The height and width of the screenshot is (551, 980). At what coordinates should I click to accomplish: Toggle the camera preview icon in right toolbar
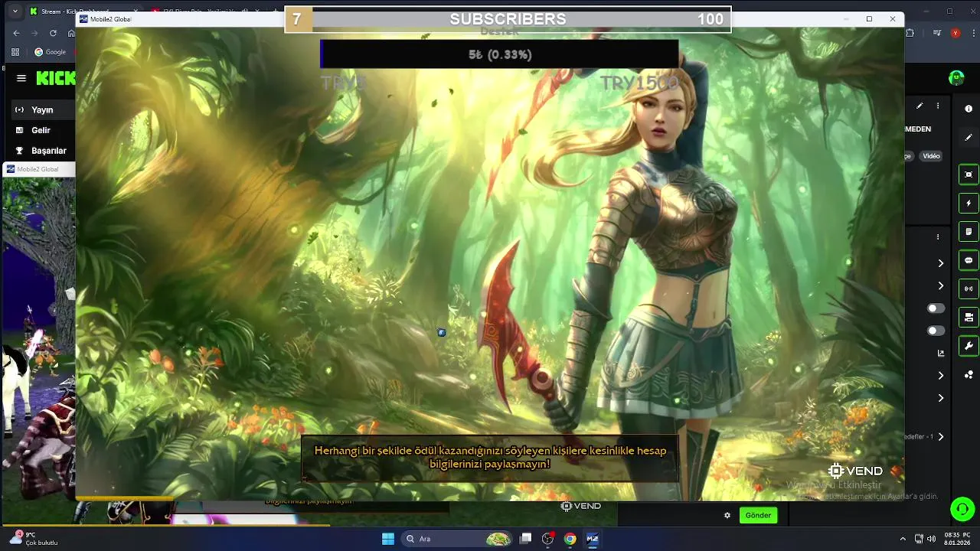tap(969, 174)
